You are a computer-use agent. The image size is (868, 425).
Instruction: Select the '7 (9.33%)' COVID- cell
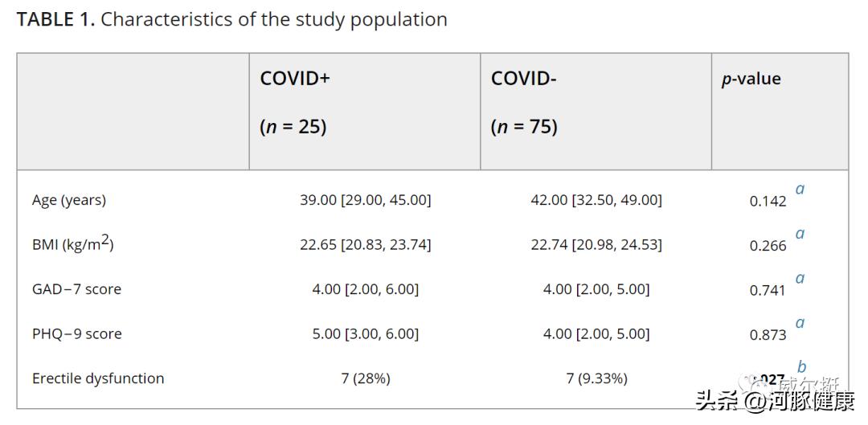596,378
